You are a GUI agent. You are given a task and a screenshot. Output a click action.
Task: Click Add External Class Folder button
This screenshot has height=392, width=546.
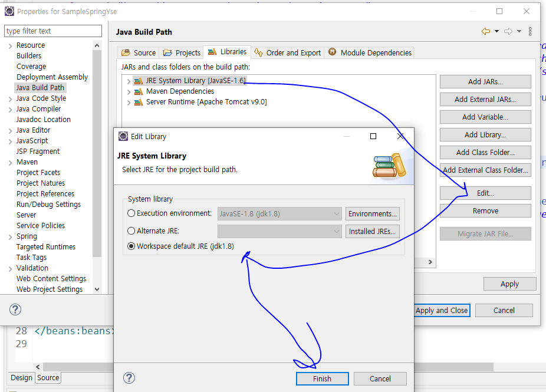(x=485, y=170)
